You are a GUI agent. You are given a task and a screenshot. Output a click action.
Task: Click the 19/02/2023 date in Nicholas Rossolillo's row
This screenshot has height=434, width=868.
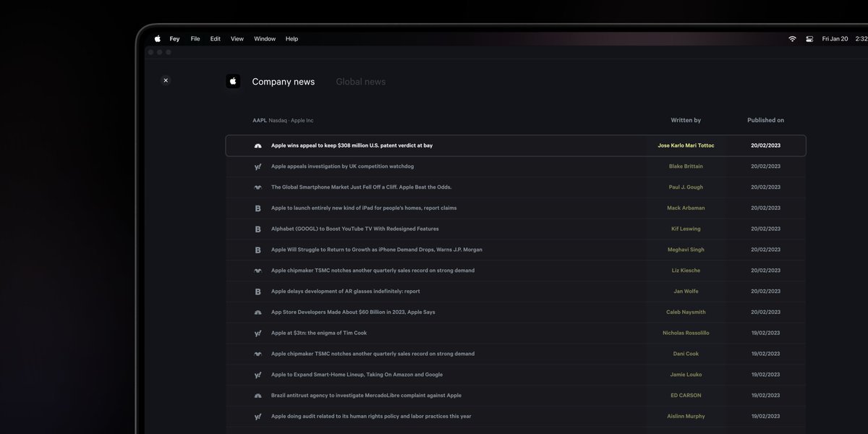tap(765, 333)
